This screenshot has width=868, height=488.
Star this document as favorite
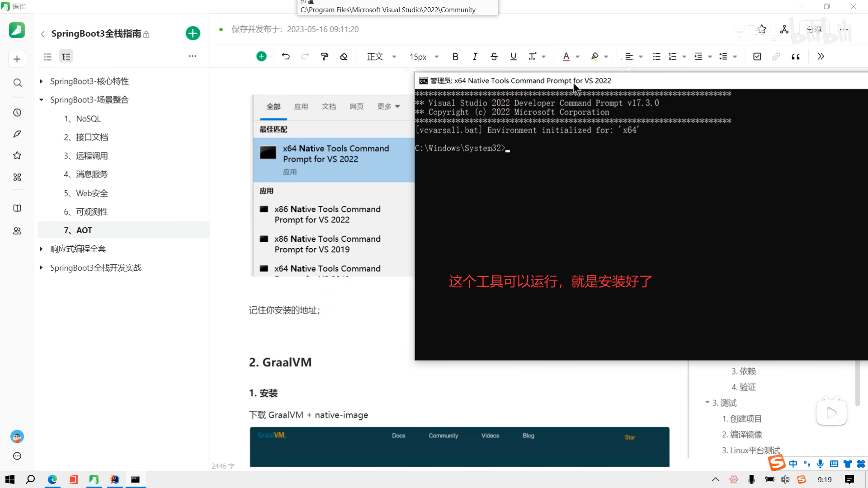(762, 29)
